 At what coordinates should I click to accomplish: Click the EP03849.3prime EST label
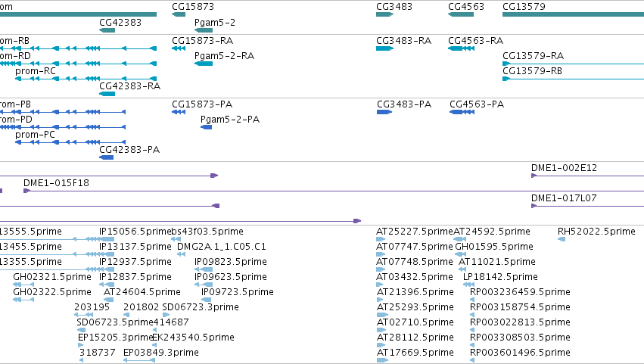pyautogui.click(x=161, y=353)
